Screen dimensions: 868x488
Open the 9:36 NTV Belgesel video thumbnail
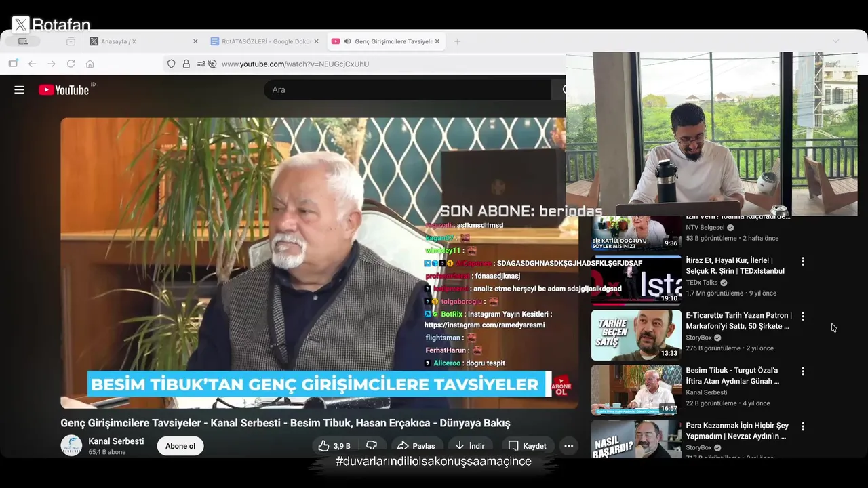click(x=636, y=233)
